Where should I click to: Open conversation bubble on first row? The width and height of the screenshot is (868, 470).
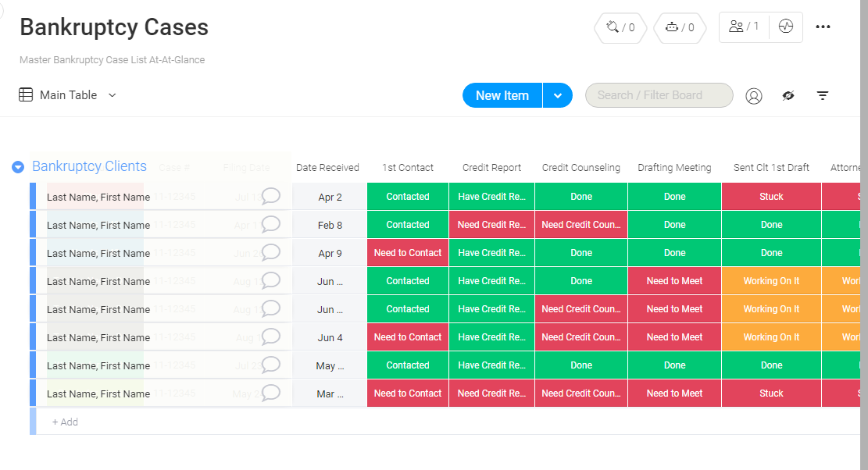coord(270,196)
